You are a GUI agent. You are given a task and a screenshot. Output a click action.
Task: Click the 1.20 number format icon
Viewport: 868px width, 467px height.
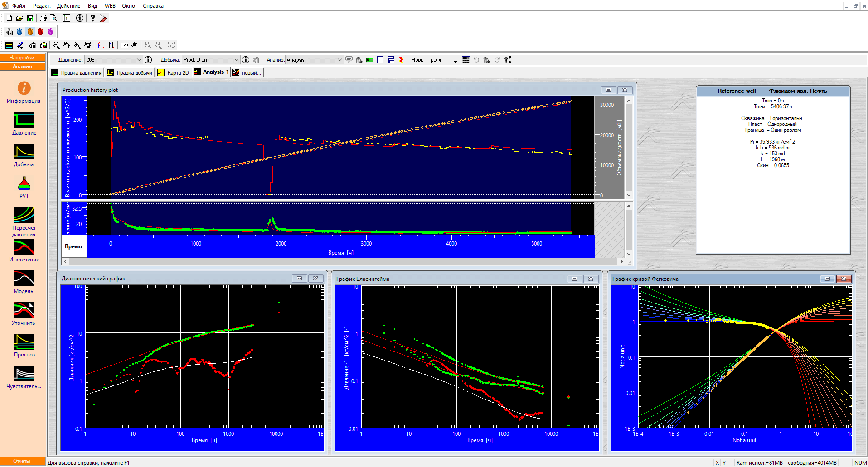coord(124,45)
